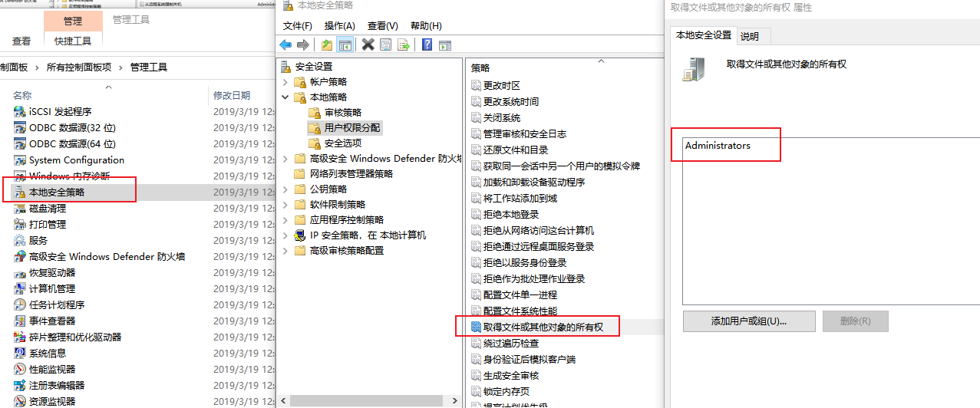This screenshot has width=980, height=408.
Task: Select 本地安全策略 in the file list
Action: (x=57, y=192)
